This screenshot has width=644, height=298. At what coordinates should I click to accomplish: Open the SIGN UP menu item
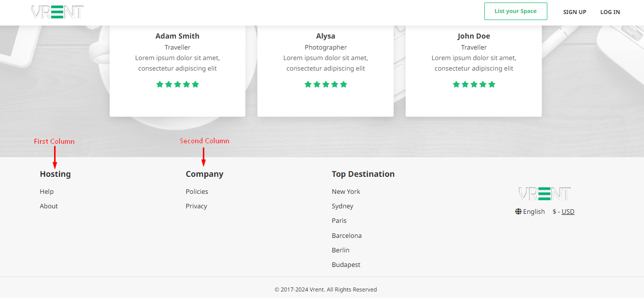coord(574,12)
